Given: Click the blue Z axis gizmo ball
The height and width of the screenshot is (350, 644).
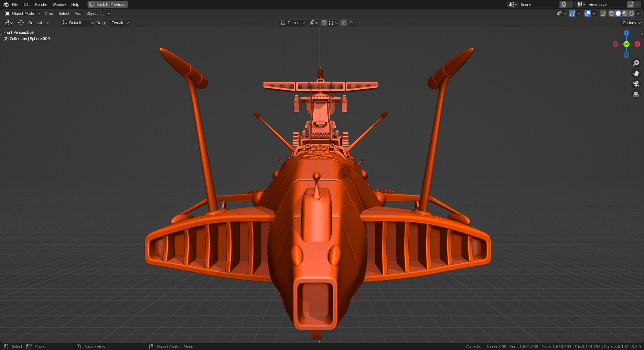Looking at the screenshot, I should point(626,33).
